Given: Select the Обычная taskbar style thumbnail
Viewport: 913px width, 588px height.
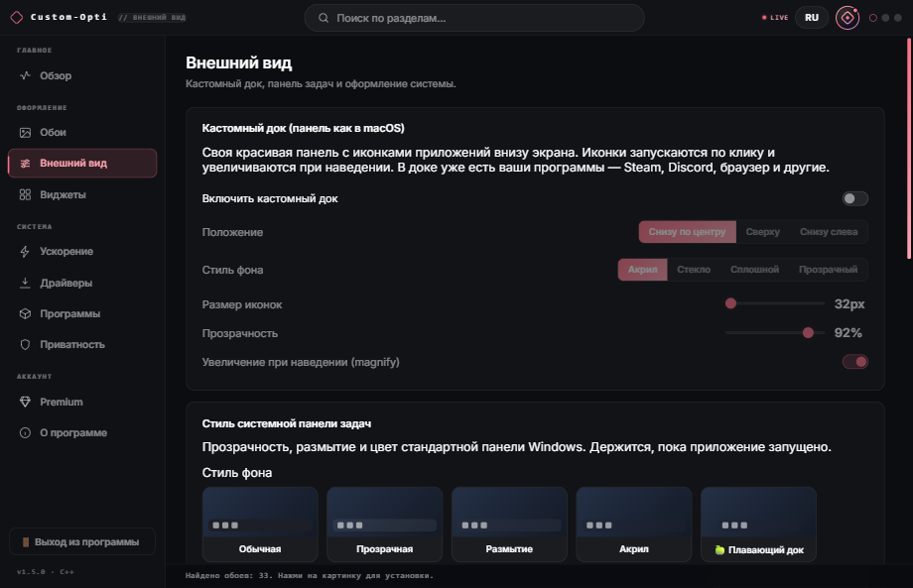Looking at the screenshot, I should point(260,524).
